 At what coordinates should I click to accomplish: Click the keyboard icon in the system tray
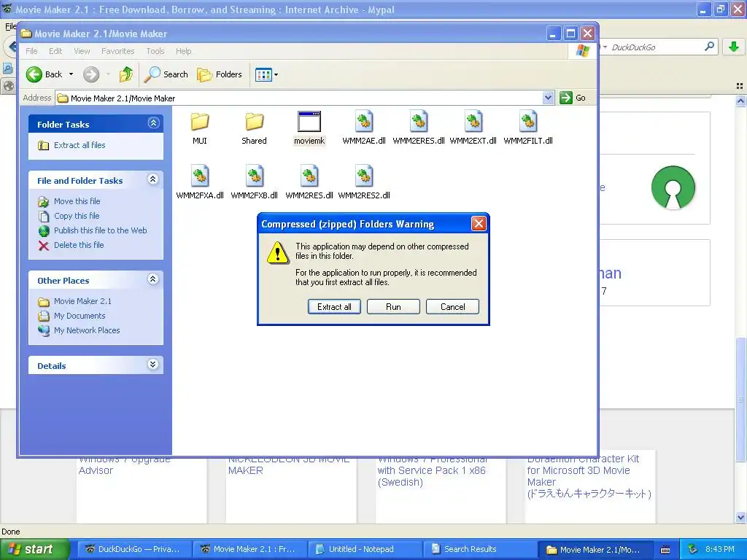pos(665,550)
